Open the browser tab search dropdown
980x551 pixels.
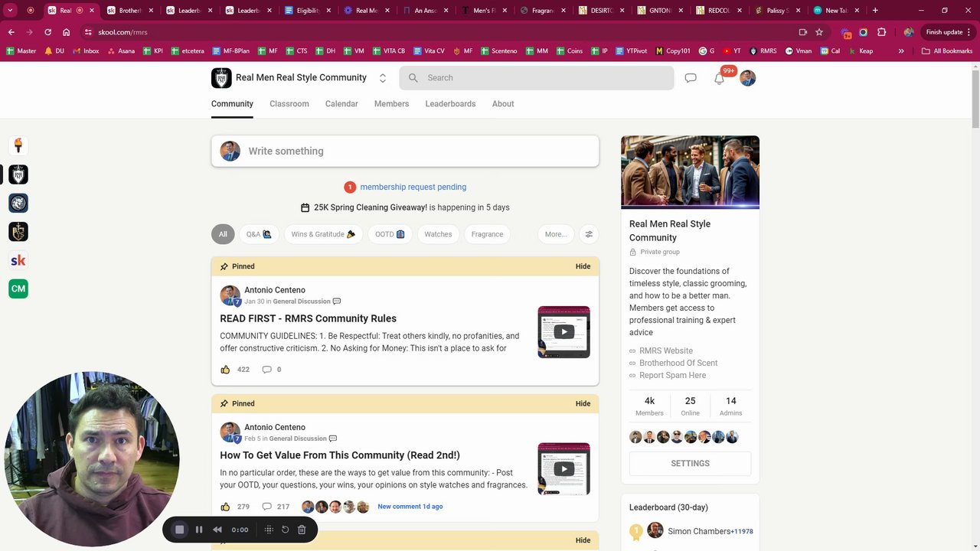coord(11,11)
